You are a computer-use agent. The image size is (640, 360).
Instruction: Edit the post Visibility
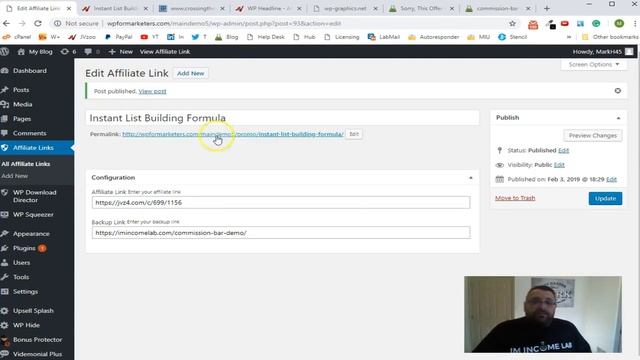click(559, 165)
